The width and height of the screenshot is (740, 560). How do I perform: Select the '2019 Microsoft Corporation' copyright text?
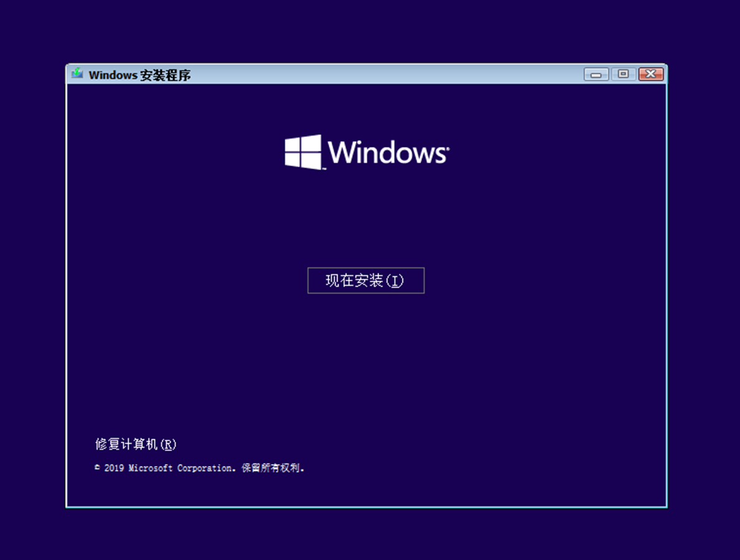click(x=169, y=468)
